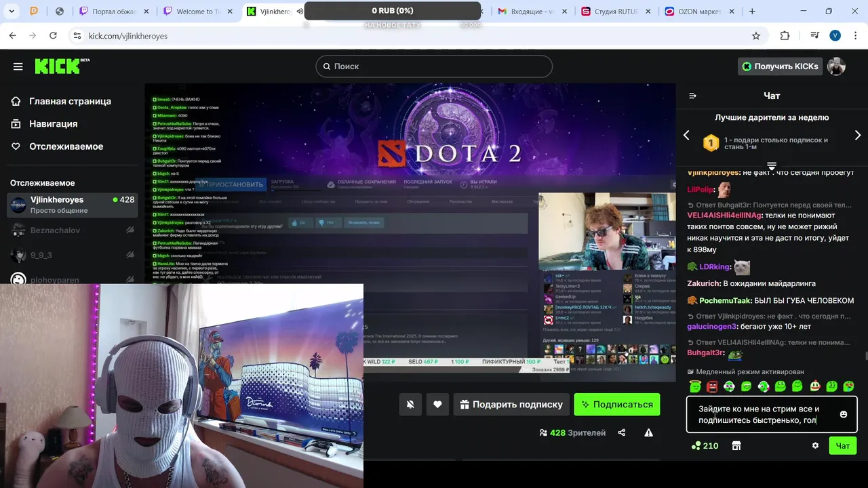The height and width of the screenshot is (488, 868).
Task: Switch to the Студия RUTUBE tab
Action: (615, 12)
